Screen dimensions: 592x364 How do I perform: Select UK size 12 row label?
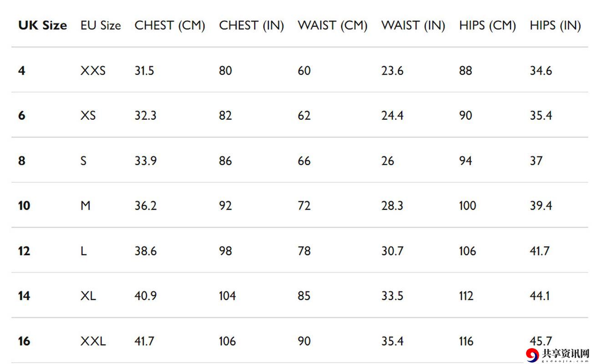(24, 251)
